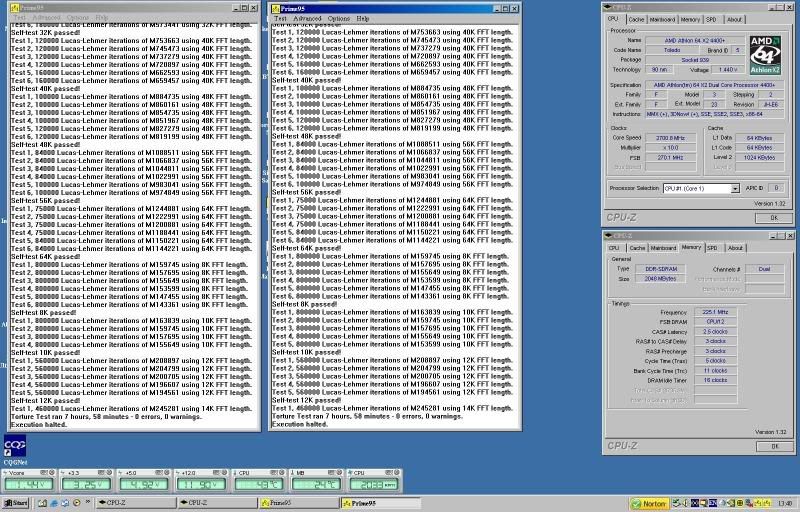
Task: Click the CAS# Latency 2.5 clocks value
Action: (x=715, y=331)
